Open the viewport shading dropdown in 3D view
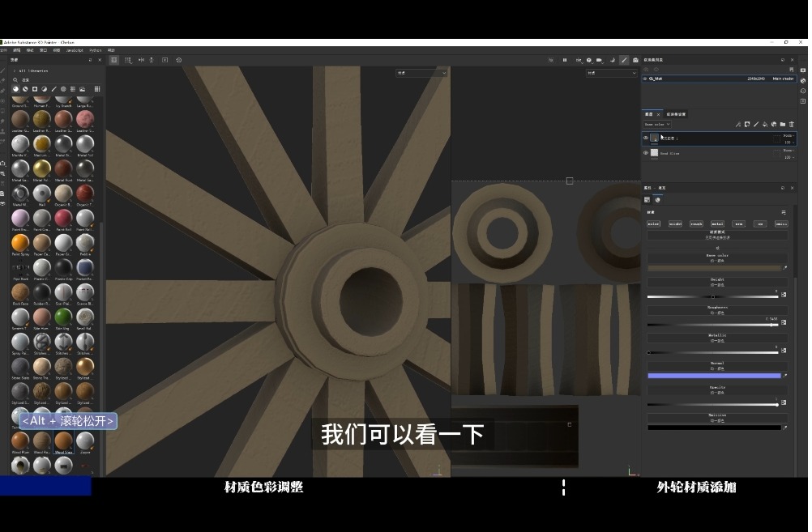Viewport: 812px width, 532px height. click(x=421, y=72)
